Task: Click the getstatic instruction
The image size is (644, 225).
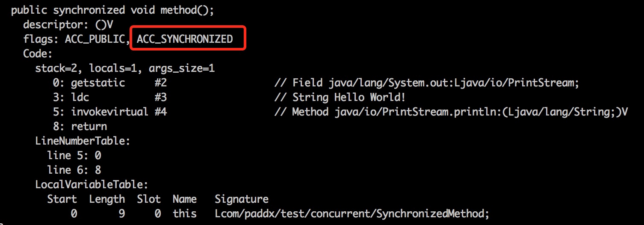Action: coord(98,83)
